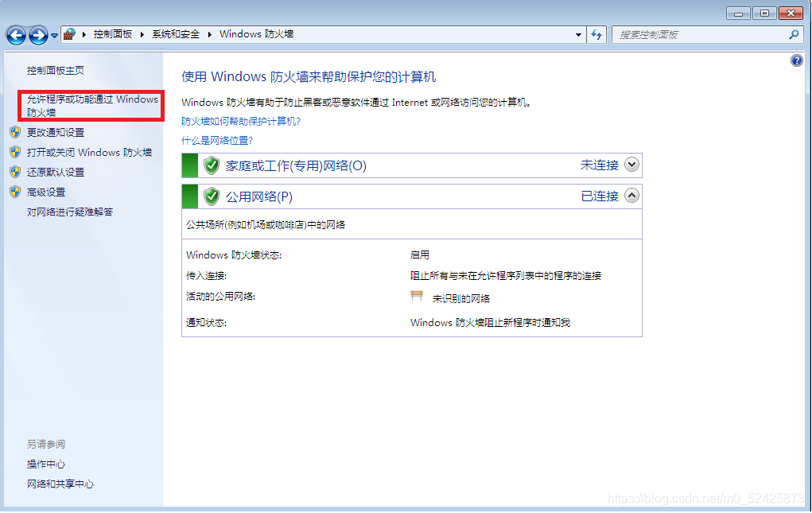Open the recent pages dropdown arrow
Image resolution: width=812 pixels, height=513 pixels.
pos(54,36)
